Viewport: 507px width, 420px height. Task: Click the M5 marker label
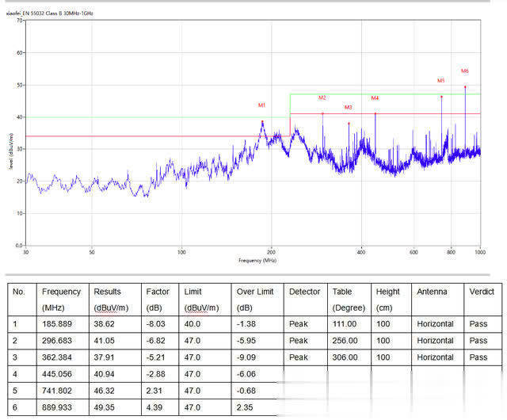click(441, 80)
